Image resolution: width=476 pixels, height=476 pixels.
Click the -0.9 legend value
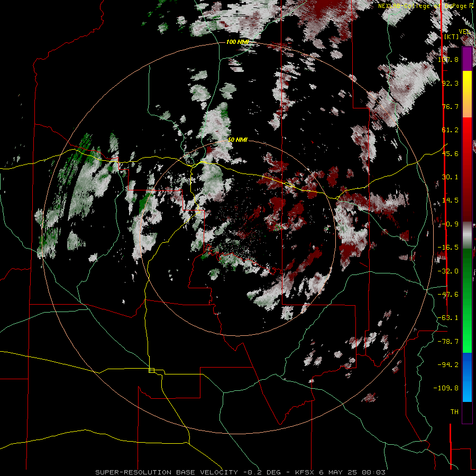[x=450, y=224]
